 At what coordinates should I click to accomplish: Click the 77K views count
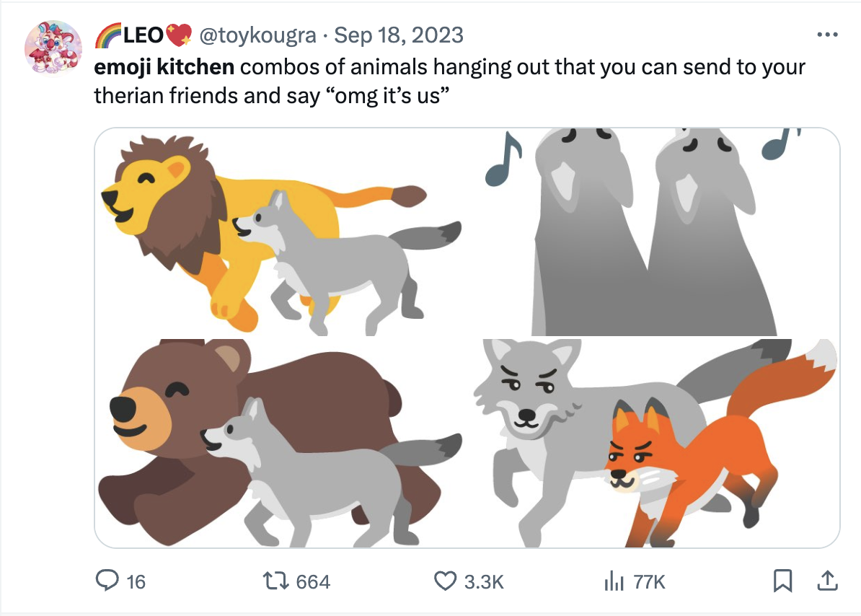click(649, 581)
